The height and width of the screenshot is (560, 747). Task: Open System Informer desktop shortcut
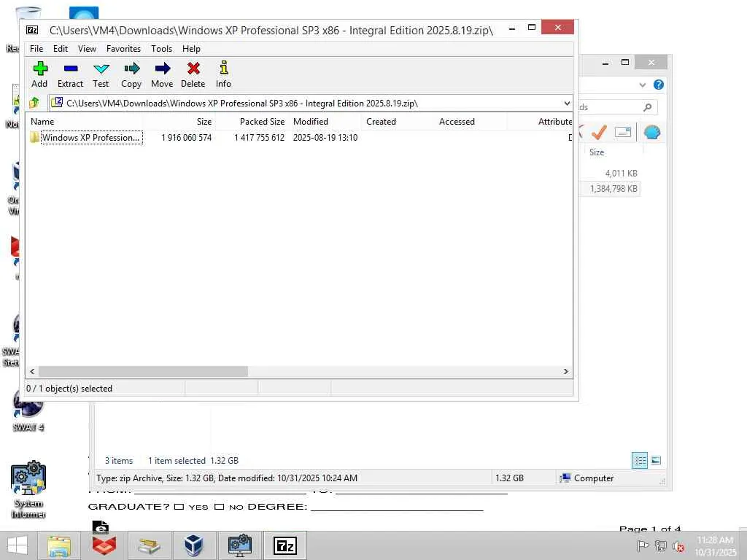(28, 489)
